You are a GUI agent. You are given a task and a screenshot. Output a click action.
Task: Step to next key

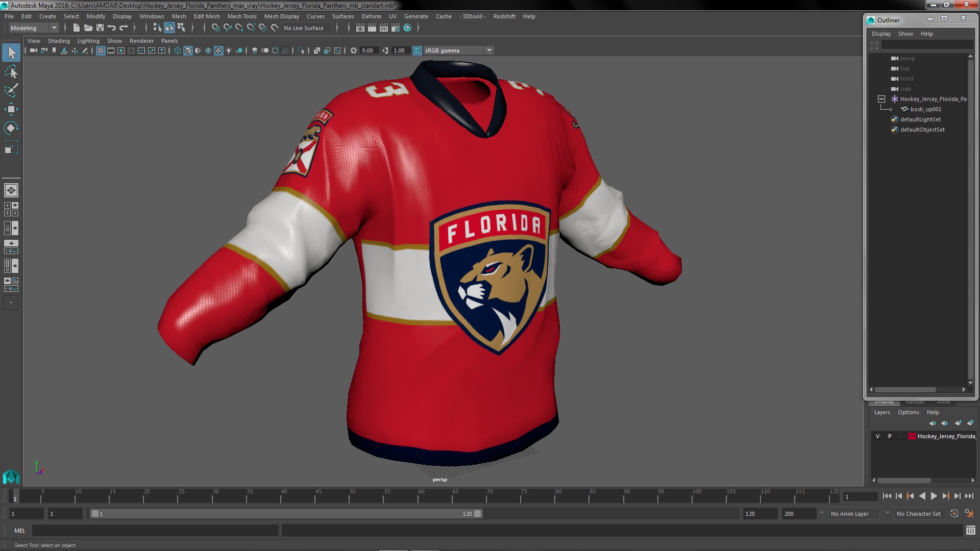pos(945,496)
